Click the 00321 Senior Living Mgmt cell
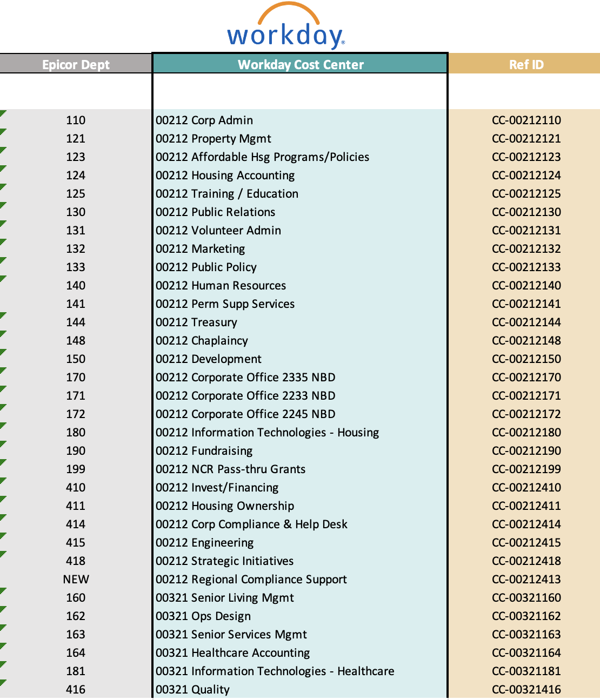 pos(301,597)
